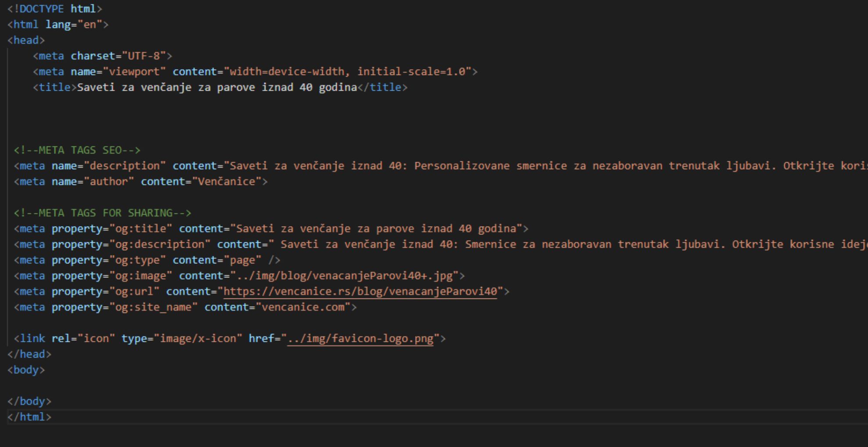The width and height of the screenshot is (868, 447).
Task: Click the META TAGS FOR SHARING comment
Action: coord(103,213)
